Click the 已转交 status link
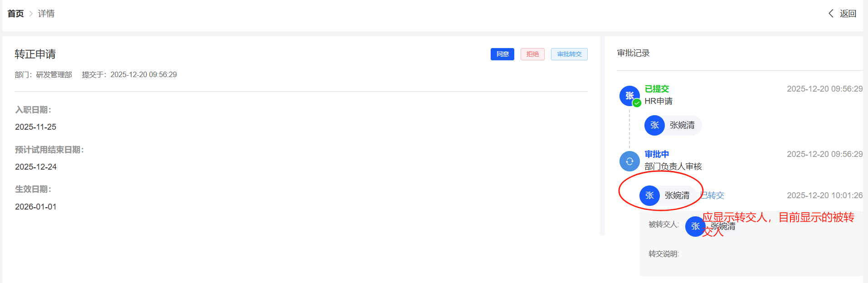The height and width of the screenshot is (283, 868). (712, 195)
